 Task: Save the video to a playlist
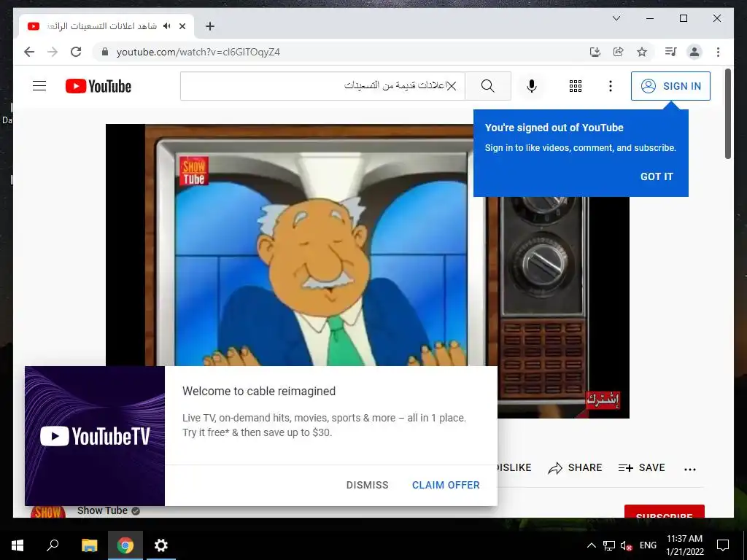(x=641, y=467)
